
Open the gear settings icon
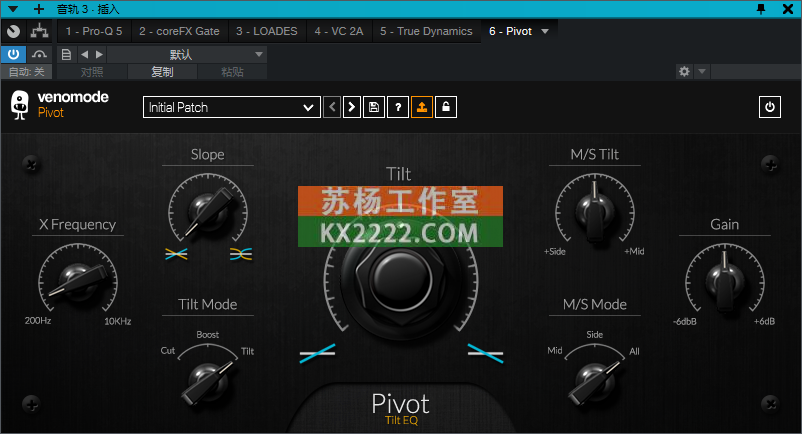coord(684,72)
